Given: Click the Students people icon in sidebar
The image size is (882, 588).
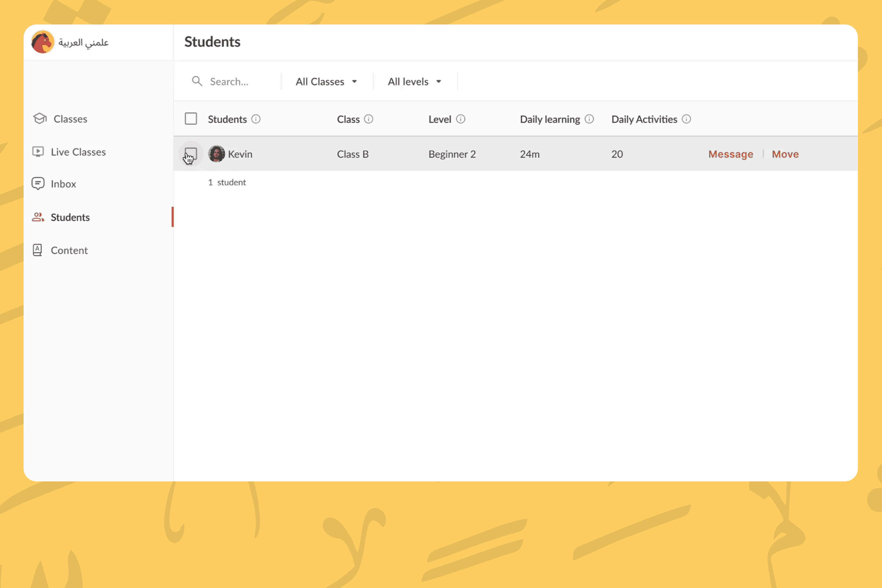Looking at the screenshot, I should [x=38, y=217].
